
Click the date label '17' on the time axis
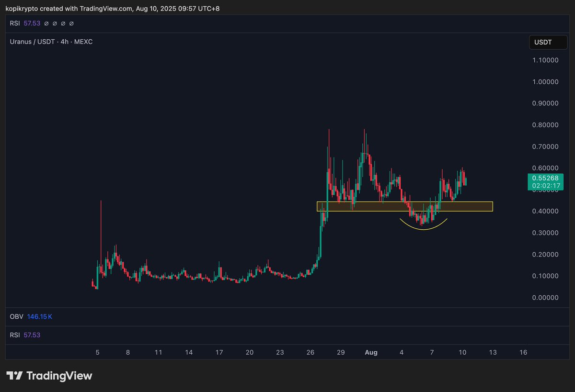[219, 352]
